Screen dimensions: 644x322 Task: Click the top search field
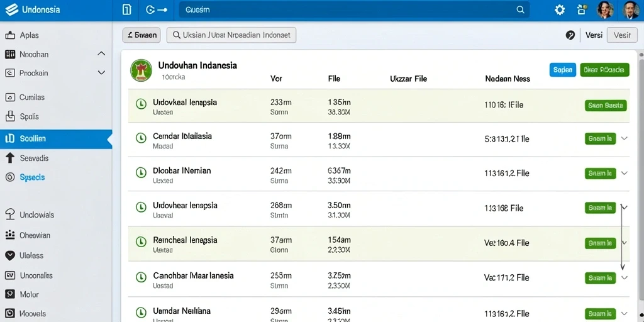[x=354, y=10]
